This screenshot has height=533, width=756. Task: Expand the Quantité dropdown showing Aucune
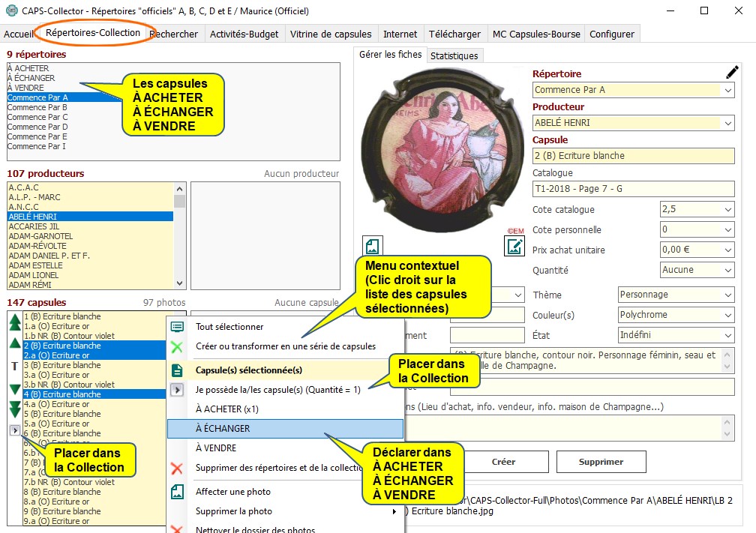click(728, 270)
